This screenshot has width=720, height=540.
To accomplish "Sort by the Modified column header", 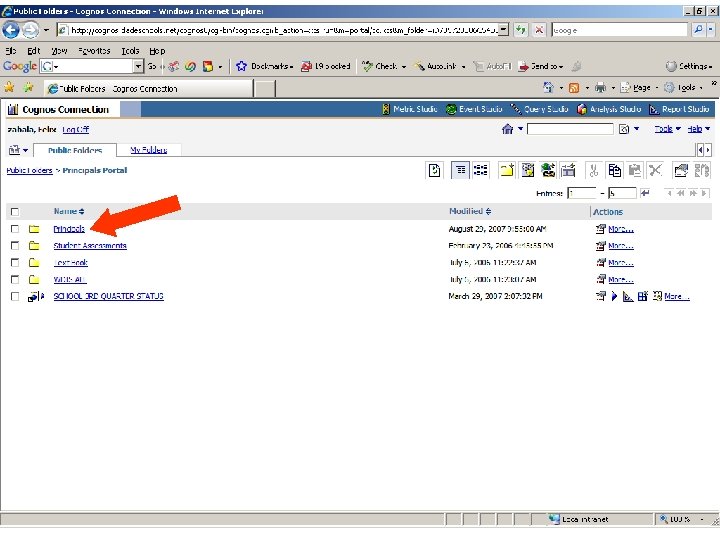I will click(x=470, y=211).
